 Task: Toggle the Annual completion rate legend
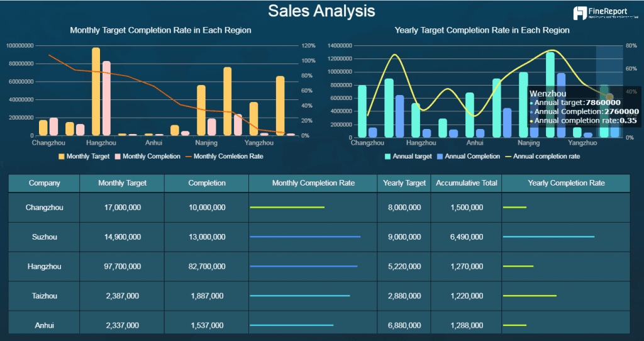pos(542,157)
